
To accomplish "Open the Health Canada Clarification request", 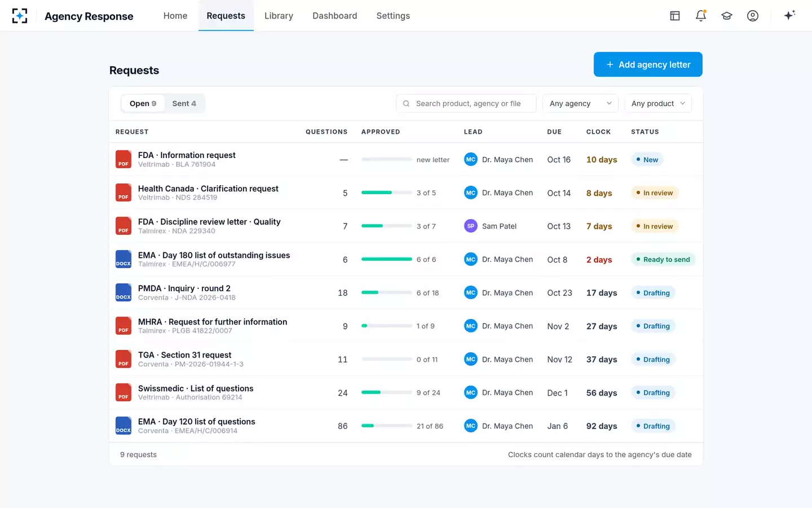I will [208, 189].
